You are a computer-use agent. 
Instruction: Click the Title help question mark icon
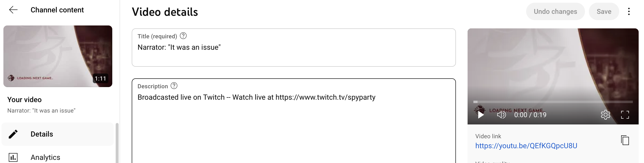(x=183, y=36)
